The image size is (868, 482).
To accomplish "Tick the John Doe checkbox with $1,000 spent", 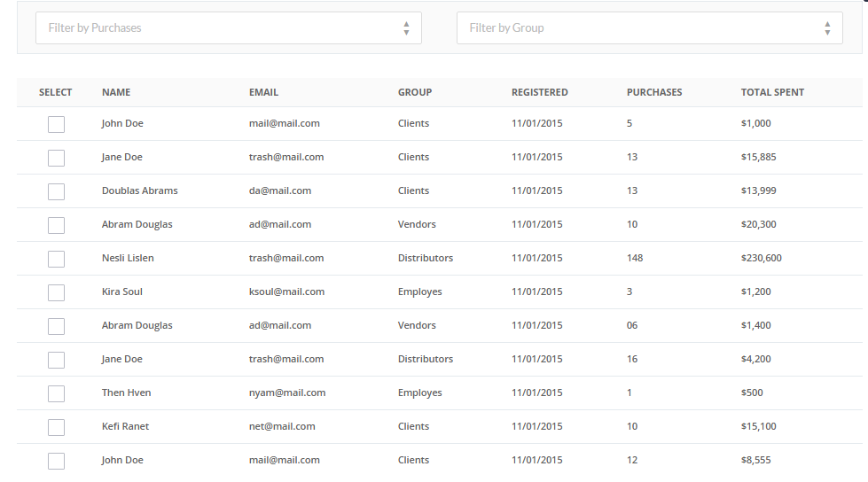I will [56, 124].
